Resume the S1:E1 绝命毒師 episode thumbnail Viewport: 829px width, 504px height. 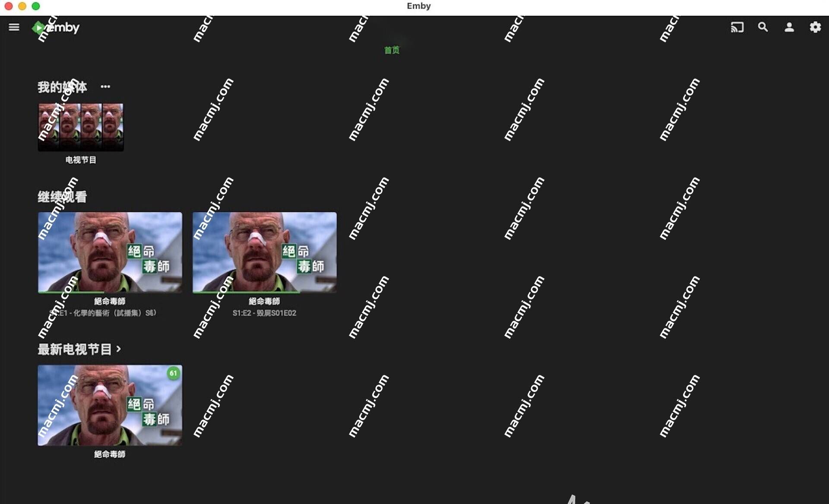[x=110, y=252]
